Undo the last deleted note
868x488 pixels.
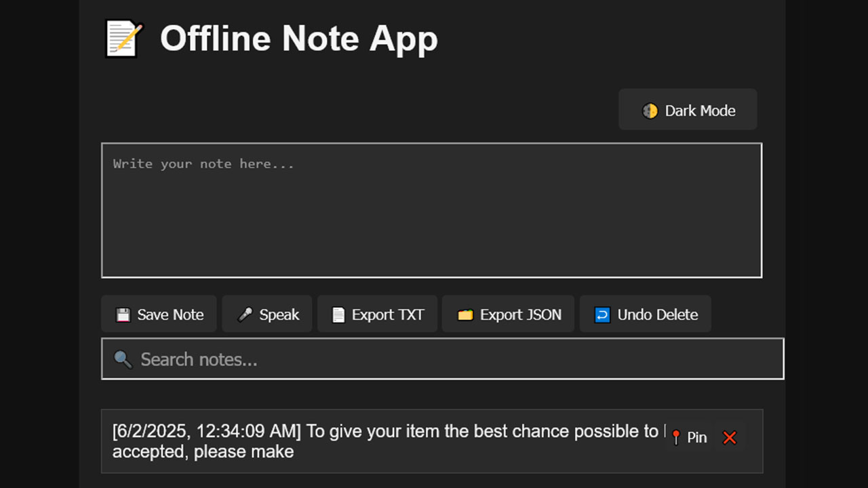click(x=645, y=314)
